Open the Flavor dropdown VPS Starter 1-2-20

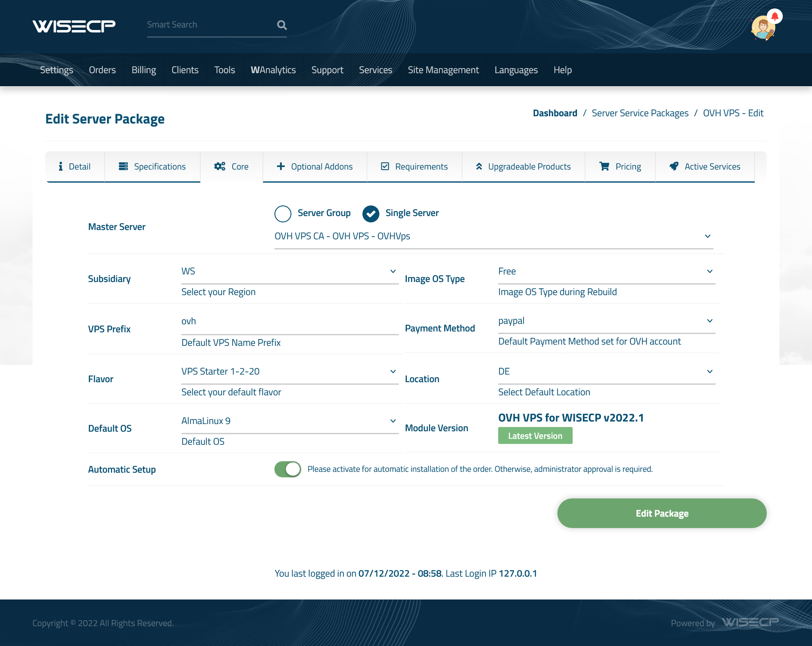click(x=290, y=372)
